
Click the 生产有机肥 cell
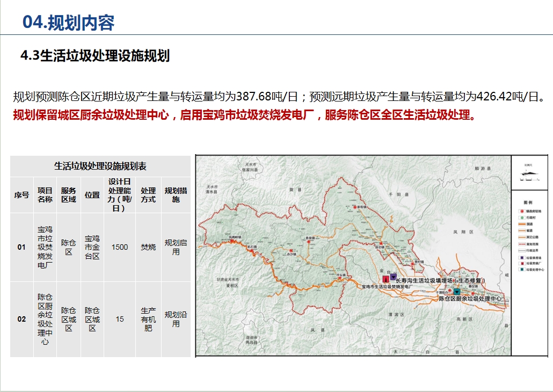(148, 319)
